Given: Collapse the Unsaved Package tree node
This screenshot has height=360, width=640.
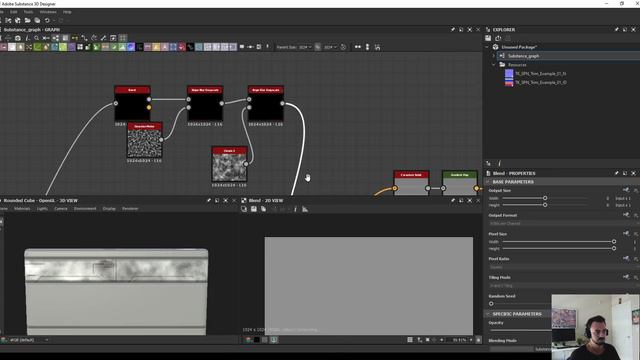Looking at the screenshot, I should [x=487, y=47].
